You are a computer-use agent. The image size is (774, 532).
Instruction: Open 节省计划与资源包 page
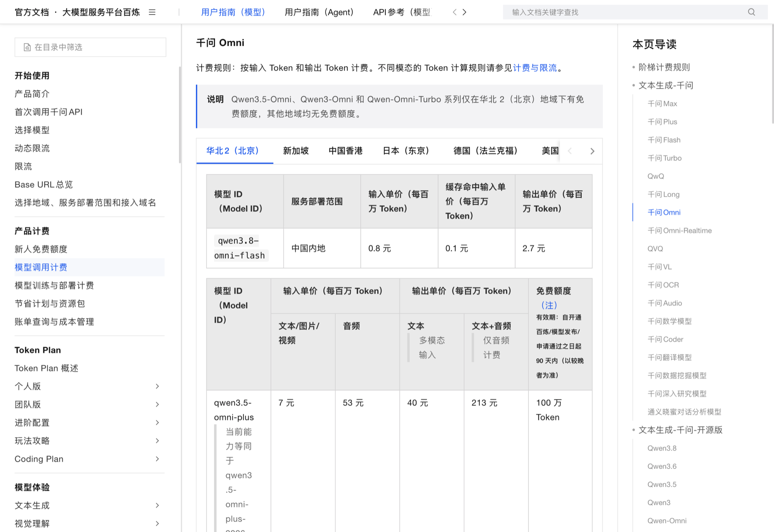50,304
